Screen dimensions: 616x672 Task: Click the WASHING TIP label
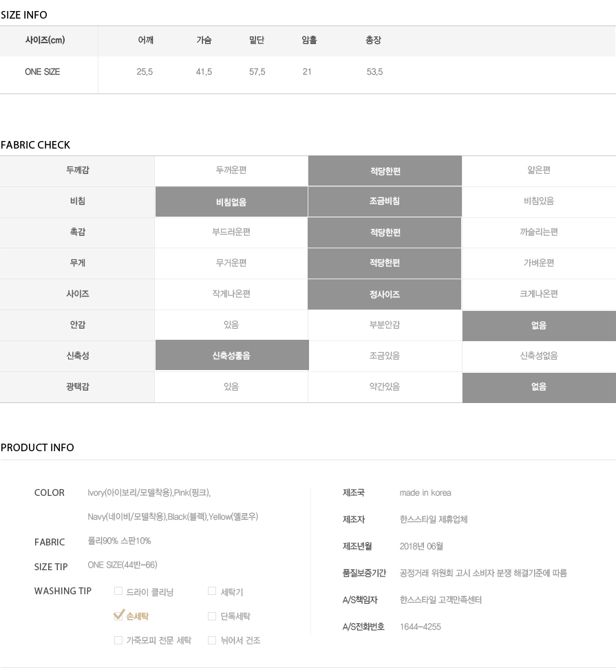click(63, 591)
